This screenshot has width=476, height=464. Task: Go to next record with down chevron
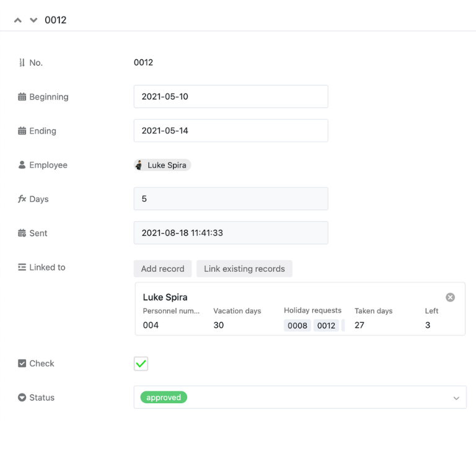33,20
